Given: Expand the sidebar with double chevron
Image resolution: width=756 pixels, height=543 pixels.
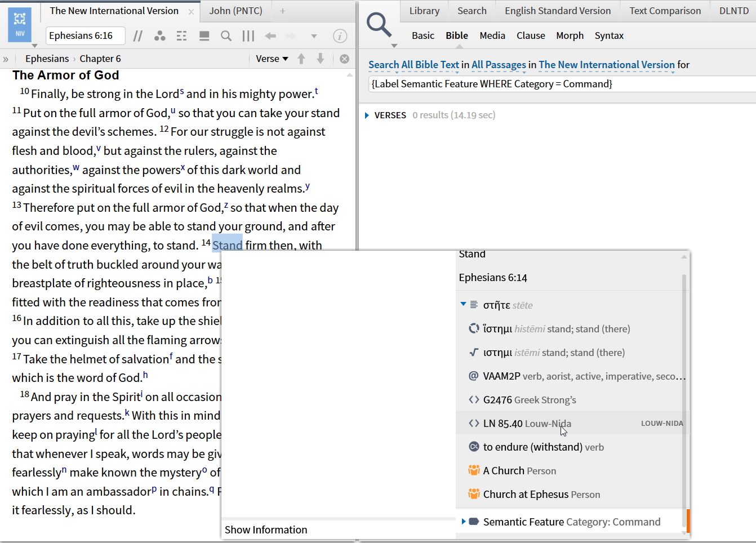Looking at the screenshot, I should (6, 59).
